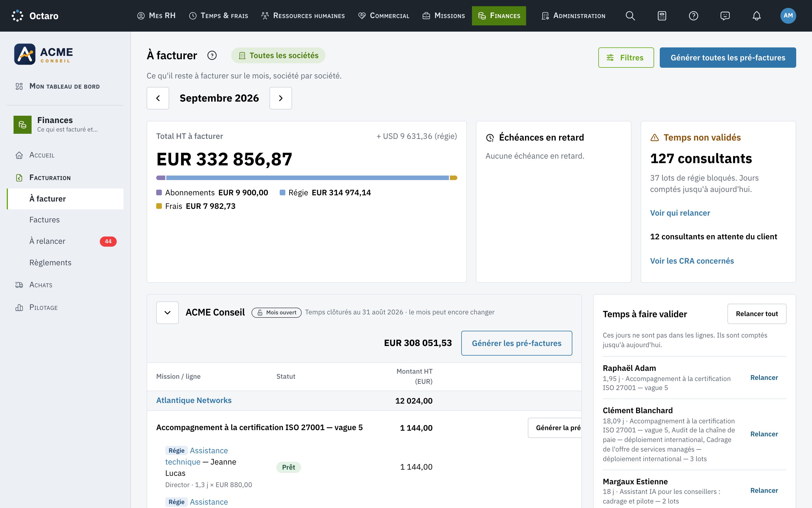Expand the Facturation sidebar section
Image resolution: width=812 pixels, height=508 pixels.
(65, 178)
